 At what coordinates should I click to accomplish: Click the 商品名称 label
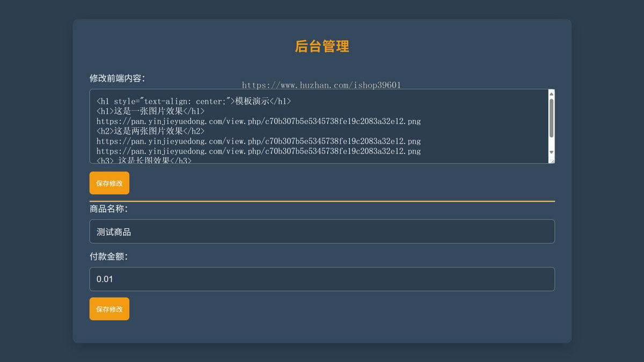[x=108, y=209]
